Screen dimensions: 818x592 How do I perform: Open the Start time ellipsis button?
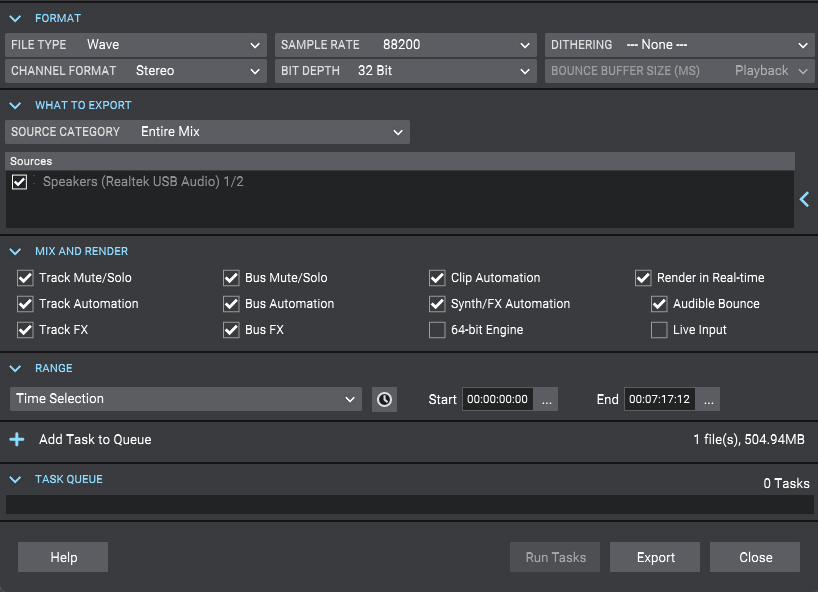546,399
